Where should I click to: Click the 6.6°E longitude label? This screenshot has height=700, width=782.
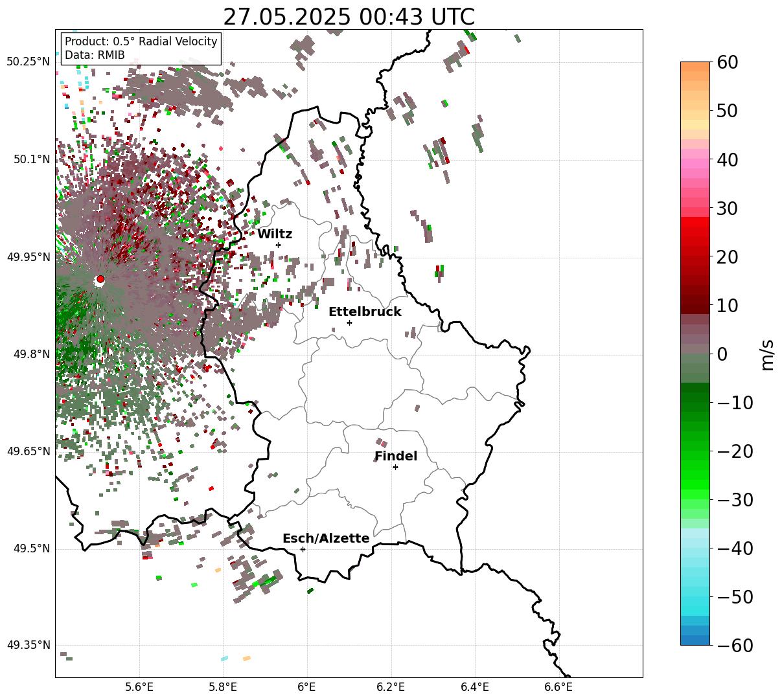pyautogui.click(x=558, y=687)
